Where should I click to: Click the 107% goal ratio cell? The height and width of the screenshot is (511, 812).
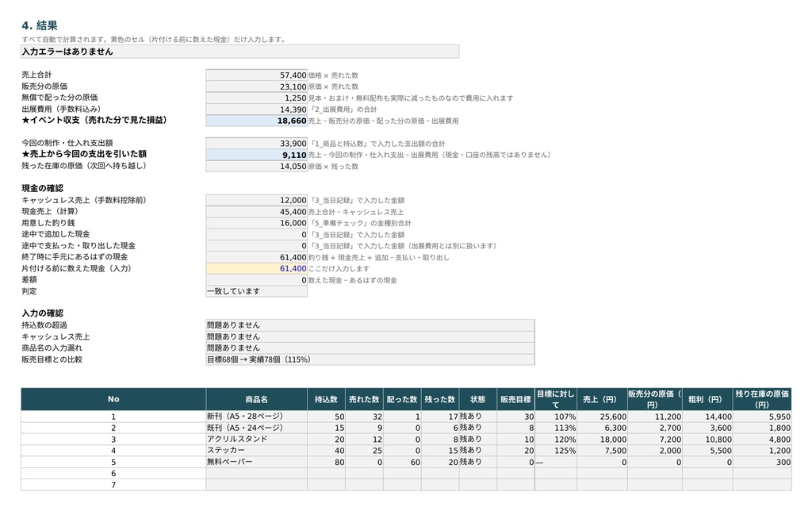coord(556,416)
